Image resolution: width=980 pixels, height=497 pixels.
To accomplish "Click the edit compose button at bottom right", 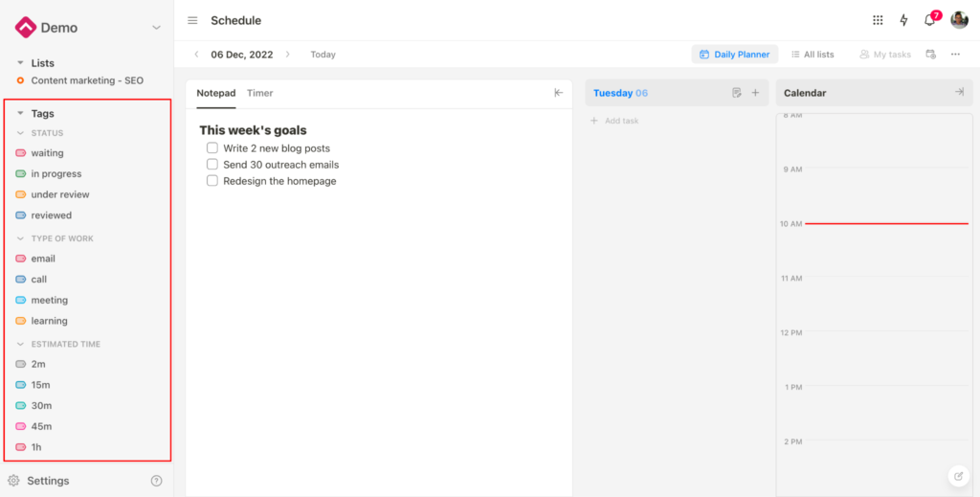I will 958,476.
